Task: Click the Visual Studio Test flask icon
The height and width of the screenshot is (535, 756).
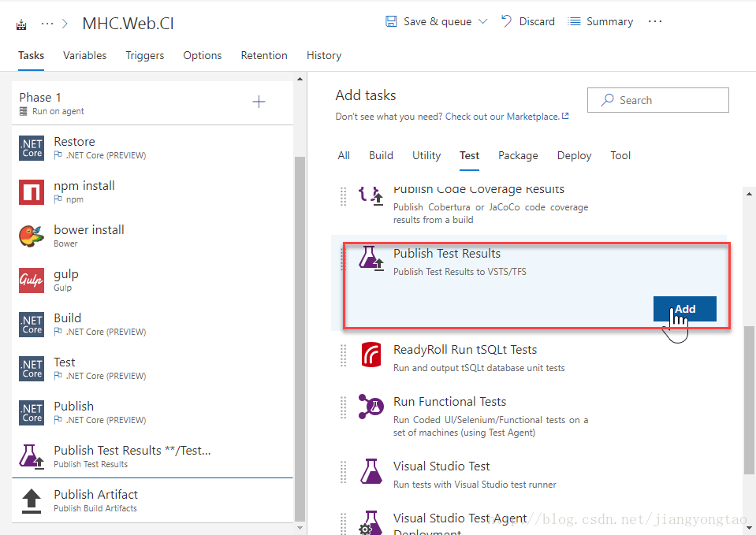Action: (371, 471)
